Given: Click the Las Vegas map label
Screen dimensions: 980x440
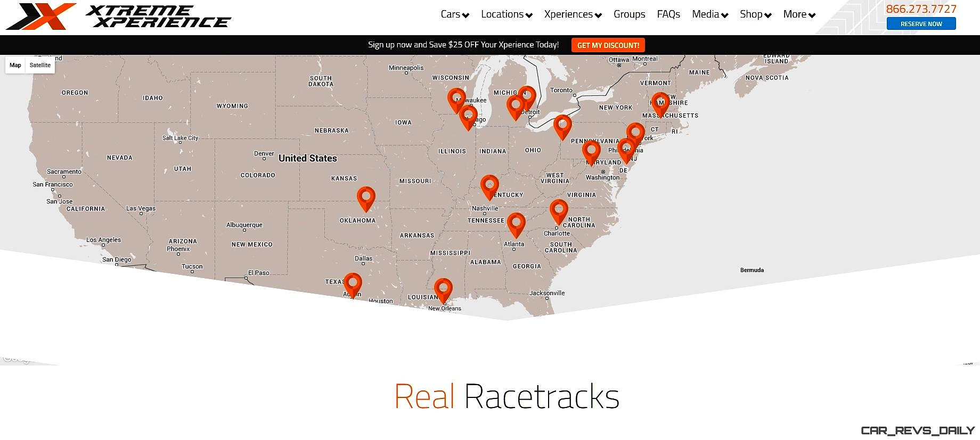Looking at the screenshot, I should 141,208.
